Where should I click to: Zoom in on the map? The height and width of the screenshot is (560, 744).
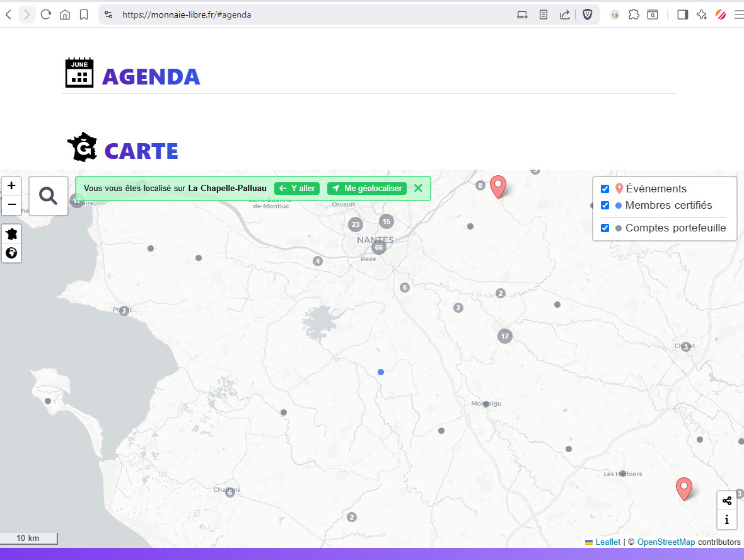[11, 185]
